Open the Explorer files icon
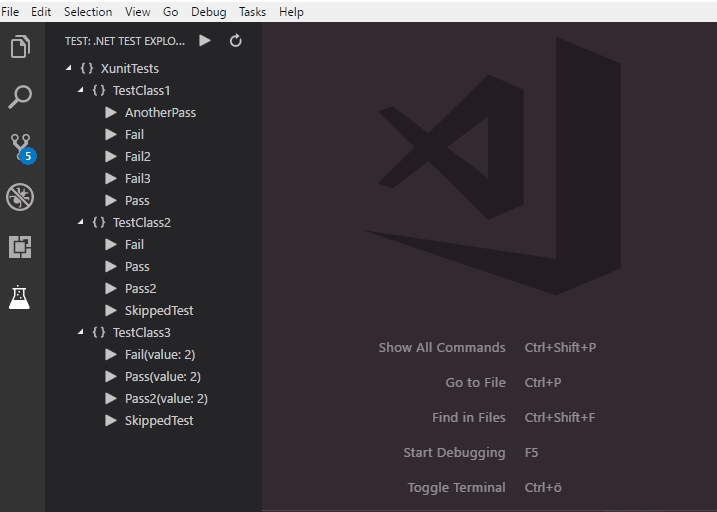 20,47
